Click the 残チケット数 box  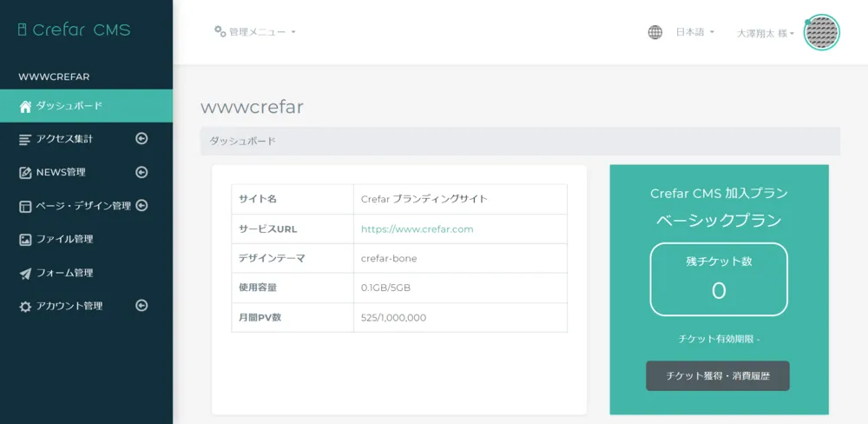click(x=719, y=280)
